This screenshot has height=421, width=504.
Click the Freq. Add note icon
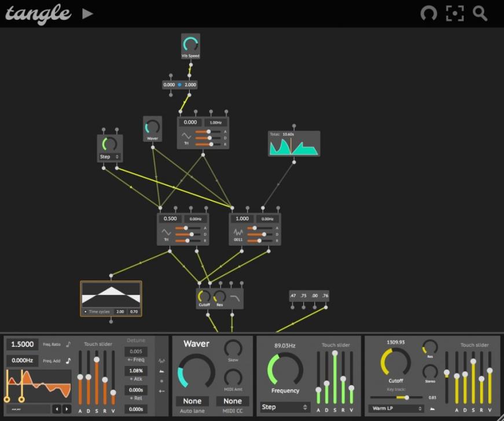[68, 361]
